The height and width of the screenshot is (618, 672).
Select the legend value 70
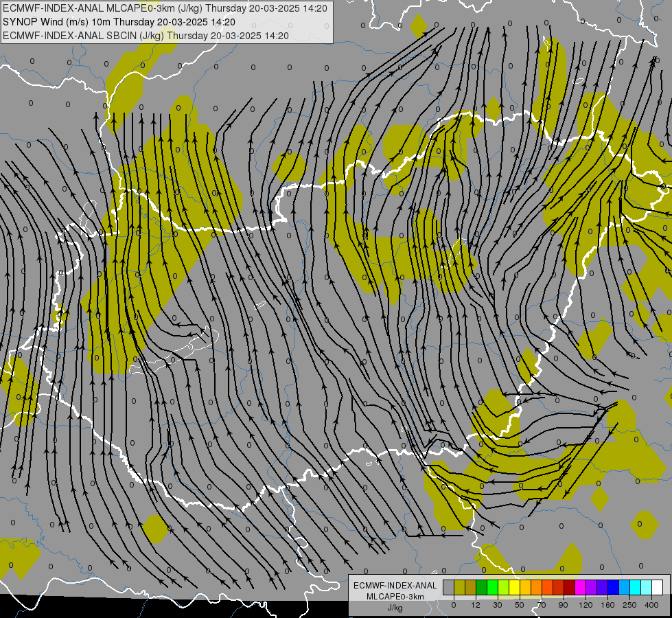coord(542,605)
